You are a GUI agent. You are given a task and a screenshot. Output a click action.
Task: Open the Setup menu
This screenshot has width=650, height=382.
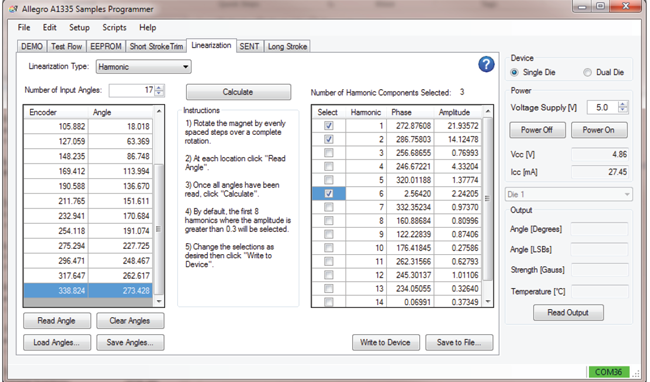[79, 28]
